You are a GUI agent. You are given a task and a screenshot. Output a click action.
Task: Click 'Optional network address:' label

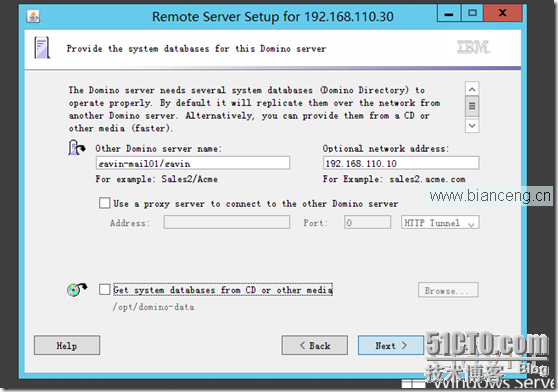(386, 148)
